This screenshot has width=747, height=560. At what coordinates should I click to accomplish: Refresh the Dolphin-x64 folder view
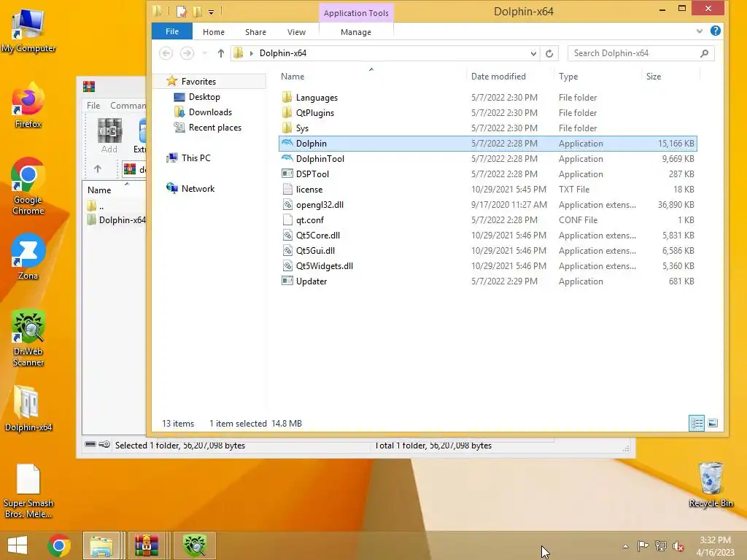tap(549, 53)
